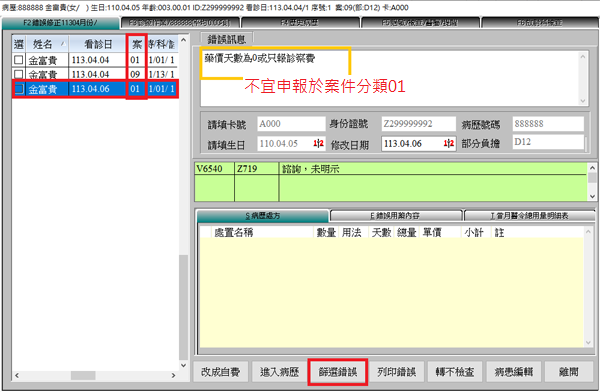Viewport: 600px width, 392px height.
Task: Click the 修改日期 date input field
Action: [x=412, y=144]
